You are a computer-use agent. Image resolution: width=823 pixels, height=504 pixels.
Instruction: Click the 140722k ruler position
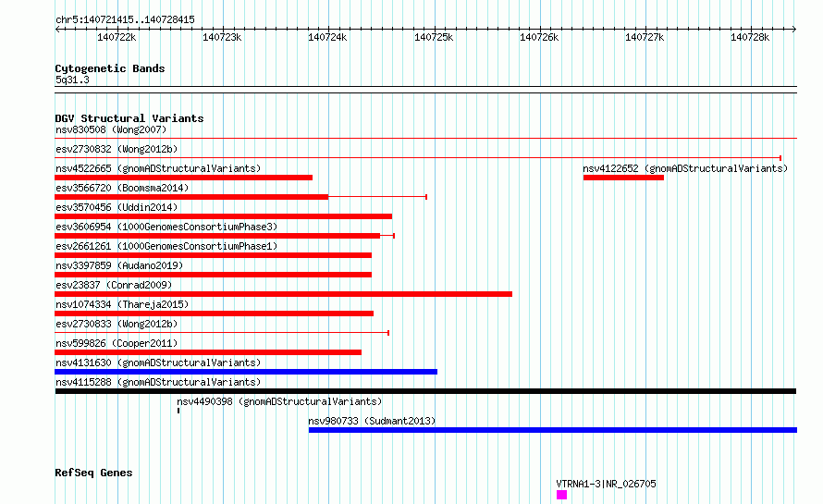pyautogui.click(x=117, y=37)
